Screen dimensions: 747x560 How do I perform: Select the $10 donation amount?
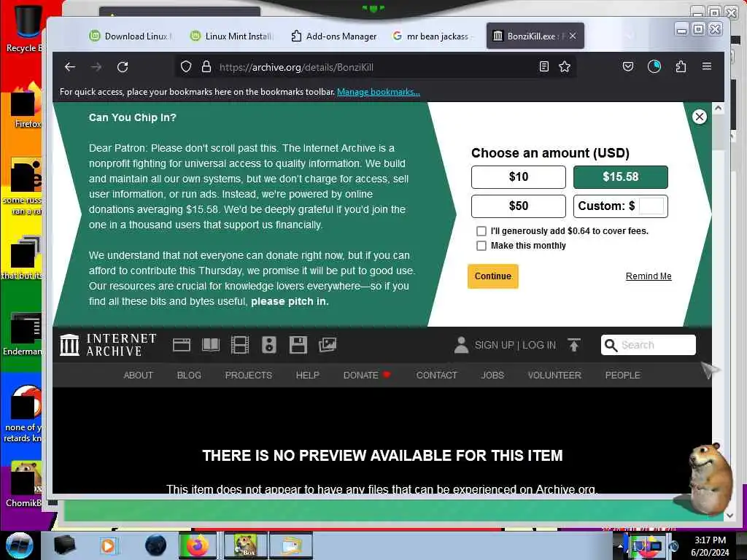point(519,177)
